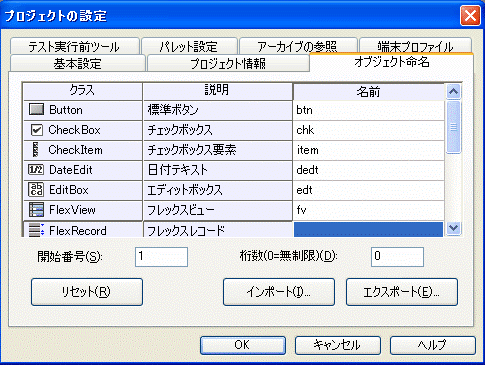Select the name cell 'item'

(369, 150)
